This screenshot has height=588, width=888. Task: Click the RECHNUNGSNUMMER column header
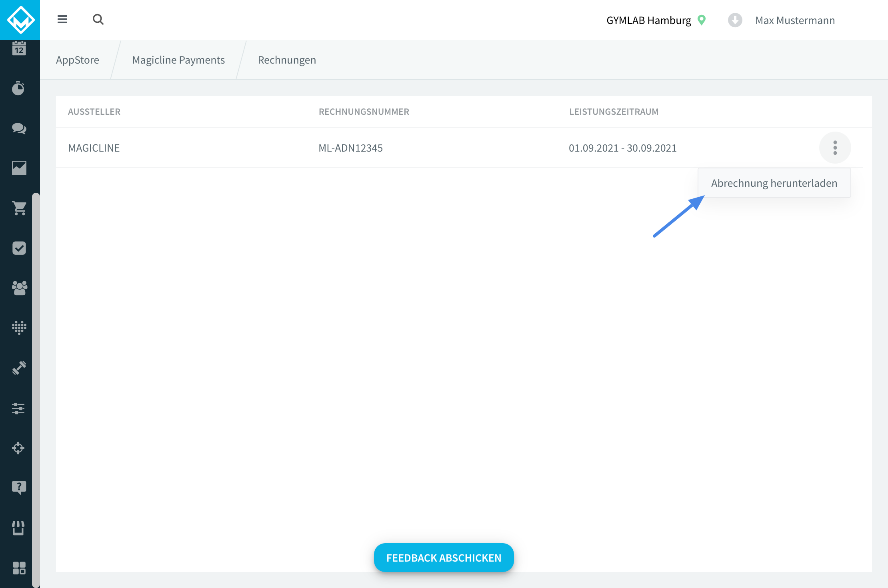364,112
